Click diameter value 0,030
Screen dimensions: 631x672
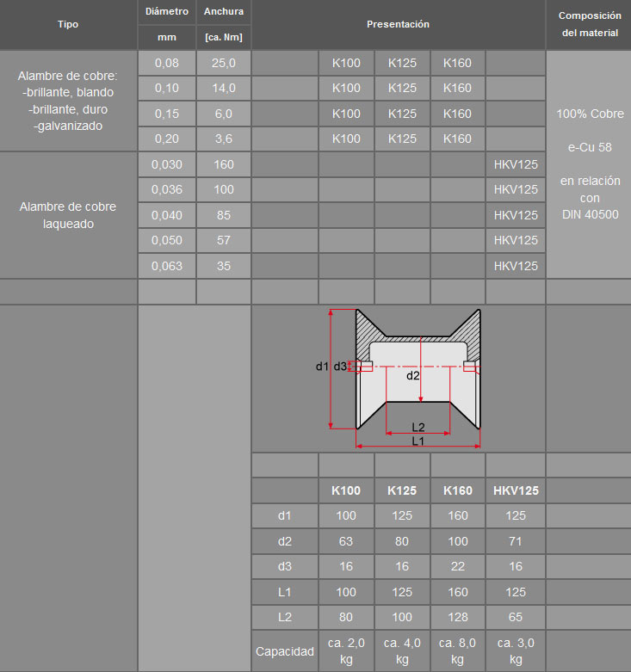point(167,164)
